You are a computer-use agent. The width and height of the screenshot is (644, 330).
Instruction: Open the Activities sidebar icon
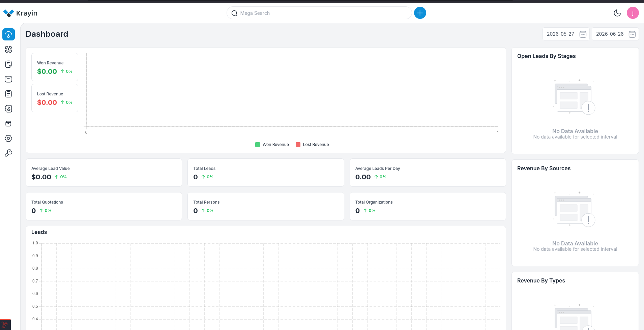(8, 94)
